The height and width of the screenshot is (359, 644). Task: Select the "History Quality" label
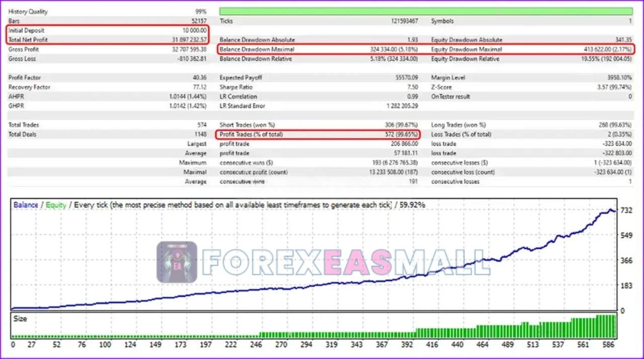[28, 11]
